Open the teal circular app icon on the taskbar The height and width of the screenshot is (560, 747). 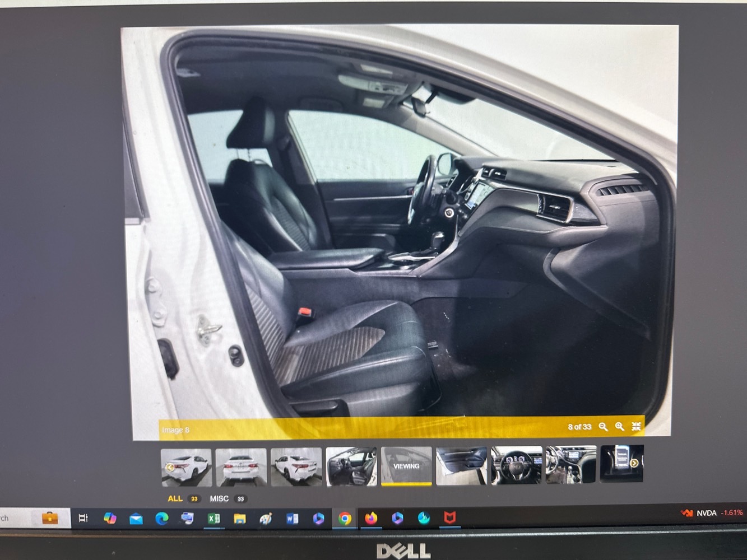424,518
